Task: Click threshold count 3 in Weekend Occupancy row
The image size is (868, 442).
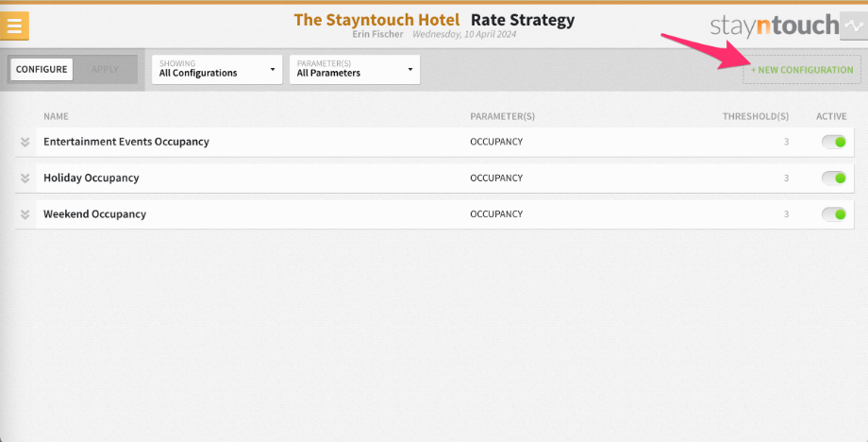Action: click(x=786, y=213)
